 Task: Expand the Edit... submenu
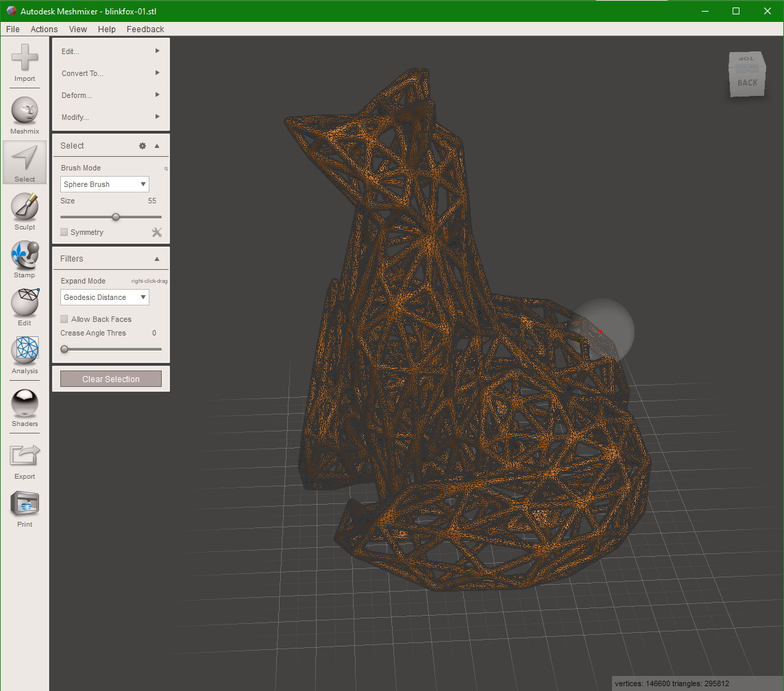click(x=110, y=51)
